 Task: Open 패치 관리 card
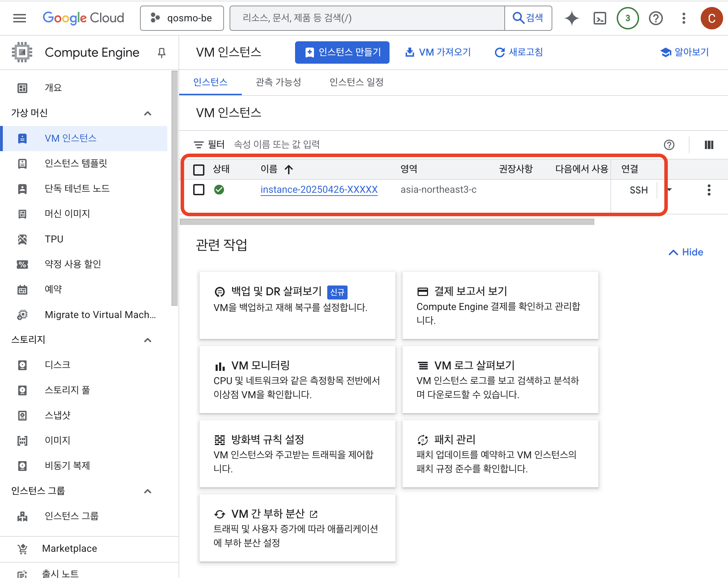point(500,454)
